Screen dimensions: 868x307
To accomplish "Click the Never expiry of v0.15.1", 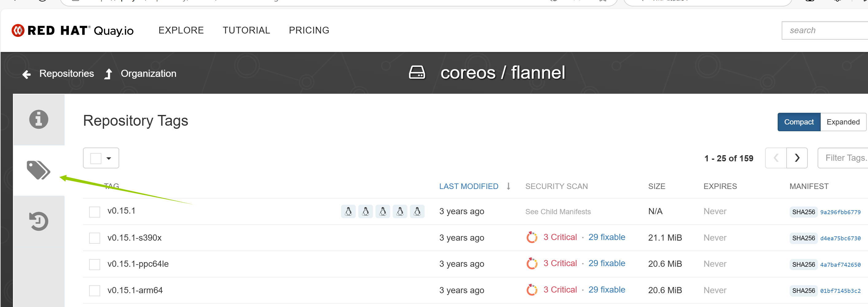I will (715, 212).
